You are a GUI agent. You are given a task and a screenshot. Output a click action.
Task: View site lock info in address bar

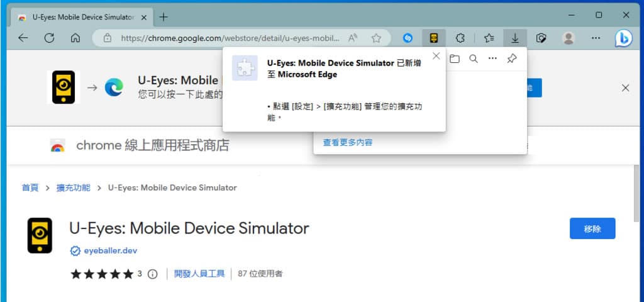(x=108, y=38)
